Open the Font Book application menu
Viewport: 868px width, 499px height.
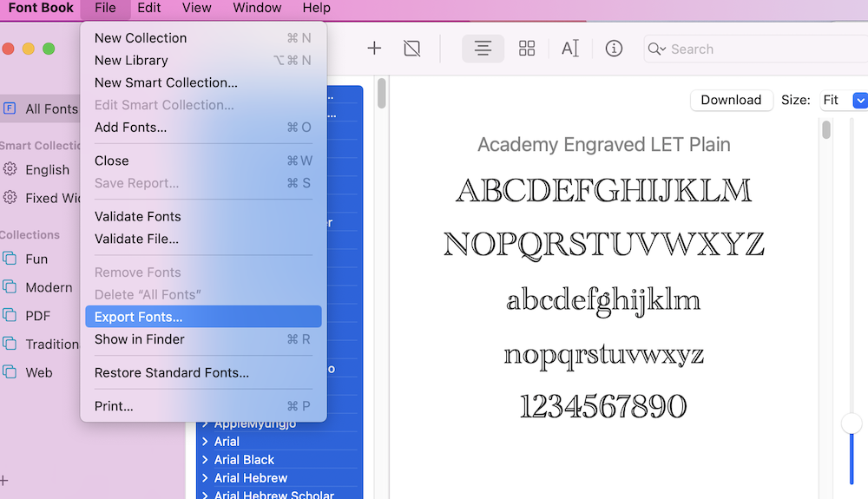click(x=41, y=8)
